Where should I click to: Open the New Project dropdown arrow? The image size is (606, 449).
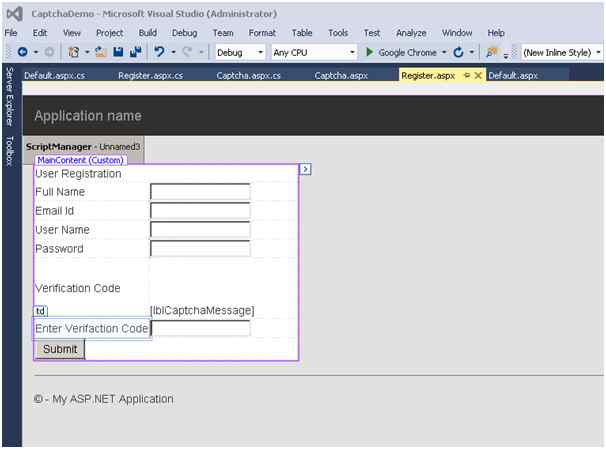87,52
